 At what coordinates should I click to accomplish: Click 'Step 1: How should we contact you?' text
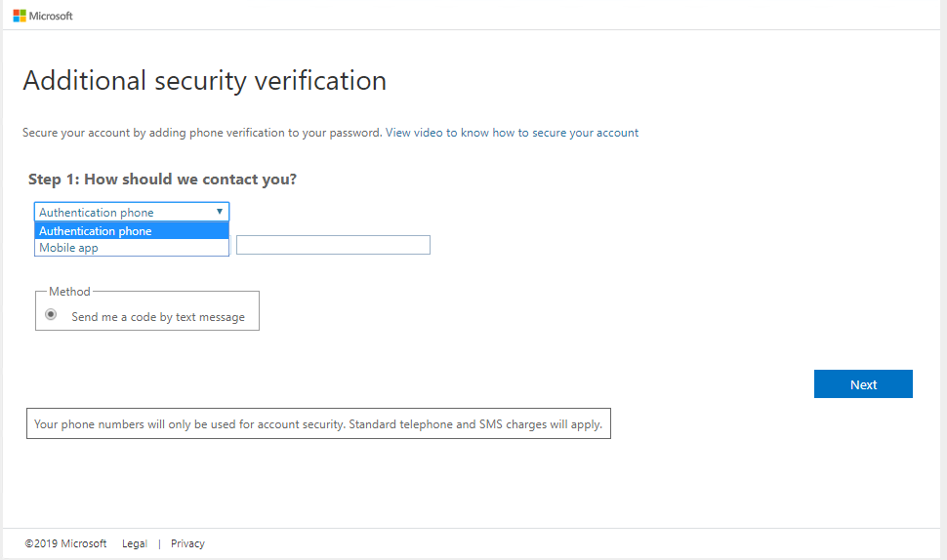162,180
